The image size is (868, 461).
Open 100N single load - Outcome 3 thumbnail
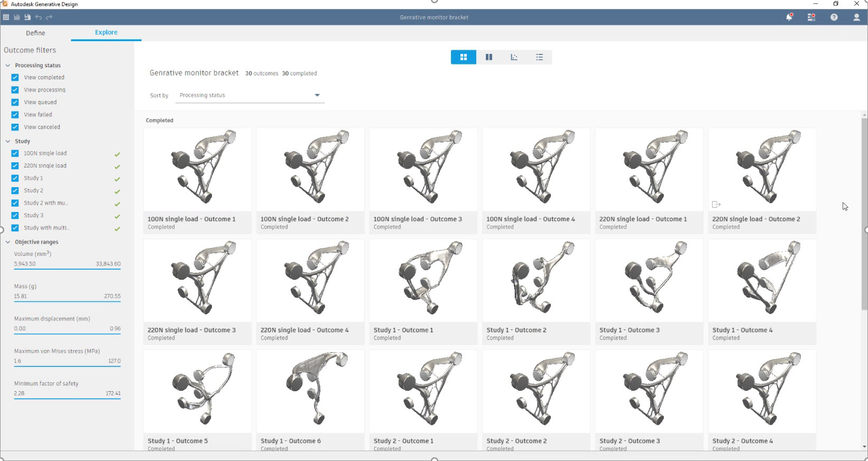pos(423,169)
